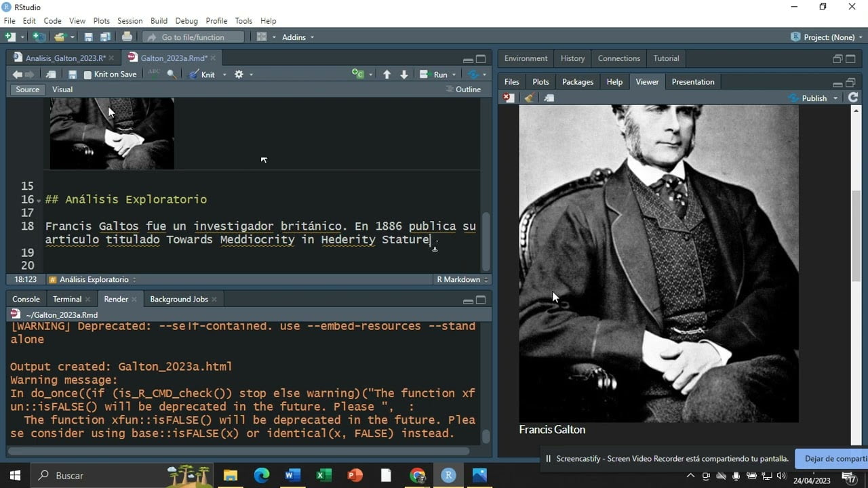The width and height of the screenshot is (868, 488).
Task: Switch to the Analisis_Galton_2023.R tab
Action: click(65, 58)
